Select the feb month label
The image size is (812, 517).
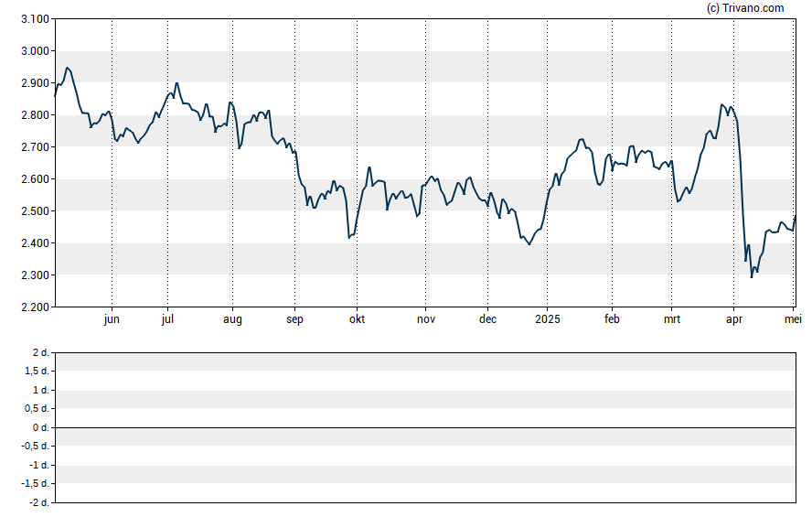tap(612, 319)
